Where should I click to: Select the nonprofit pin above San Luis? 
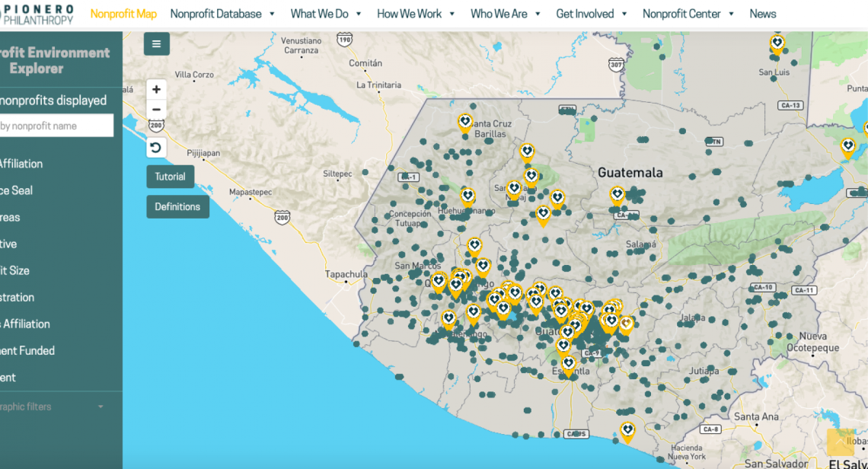pos(777,44)
